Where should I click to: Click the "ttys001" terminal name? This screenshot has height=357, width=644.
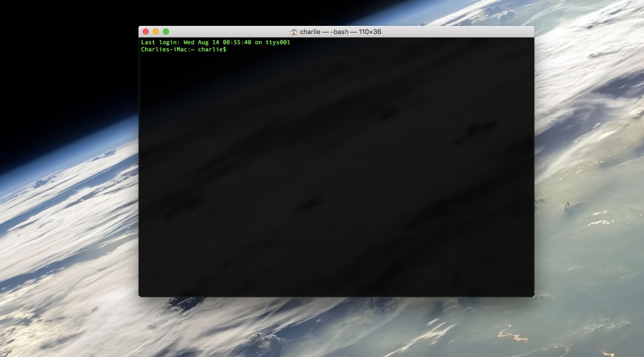[278, 43]
